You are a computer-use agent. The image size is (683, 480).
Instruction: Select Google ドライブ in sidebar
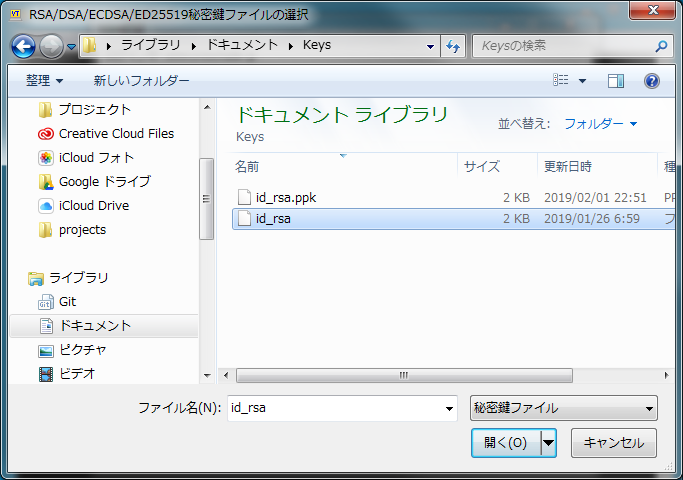click(104, 182)
